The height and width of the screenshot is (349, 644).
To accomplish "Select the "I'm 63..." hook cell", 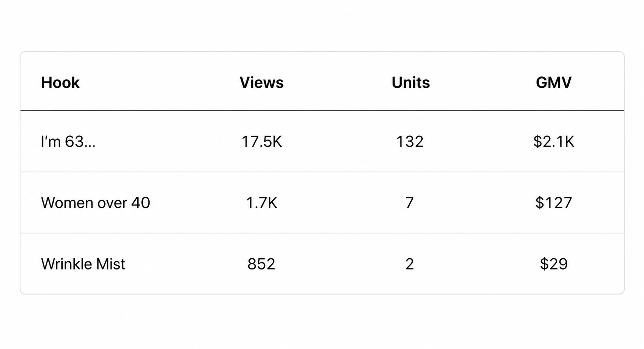I will pyautogui.click(x=68, y=141).
